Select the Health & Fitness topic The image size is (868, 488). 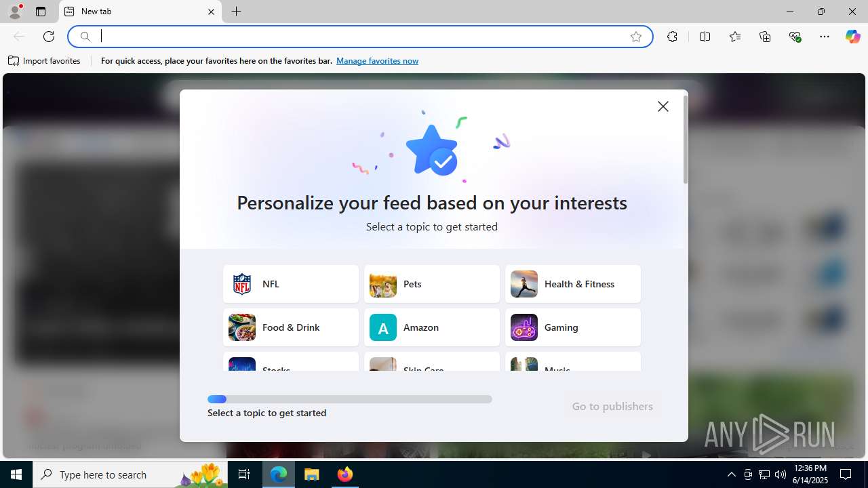pos(573,284)
